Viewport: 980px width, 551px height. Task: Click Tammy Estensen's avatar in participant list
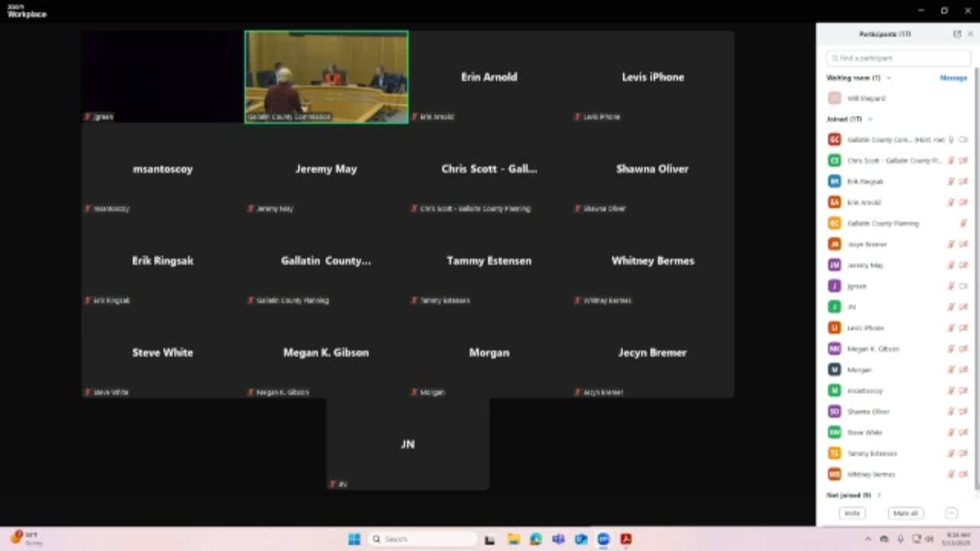(835, 453)
